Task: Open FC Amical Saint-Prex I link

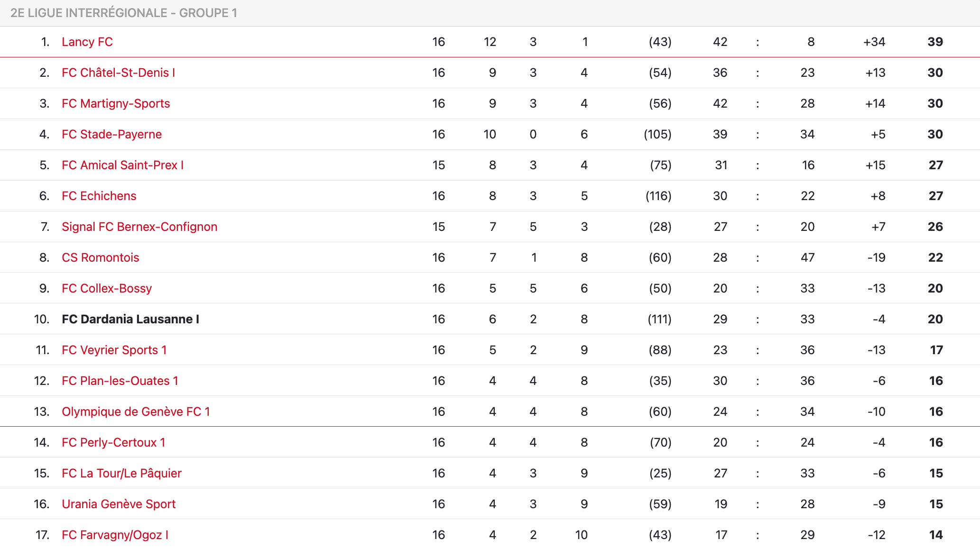Action: point(122,165)
